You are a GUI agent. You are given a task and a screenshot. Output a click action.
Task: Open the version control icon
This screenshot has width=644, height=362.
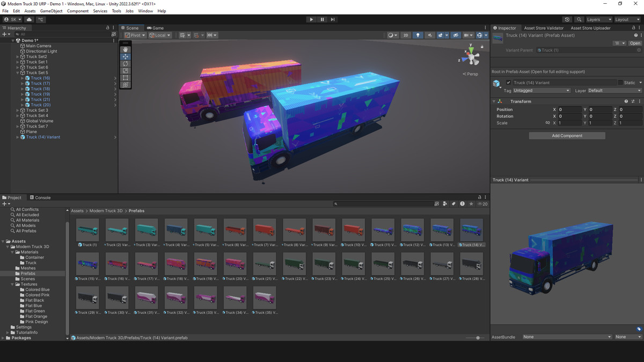(x=41, y=19)
